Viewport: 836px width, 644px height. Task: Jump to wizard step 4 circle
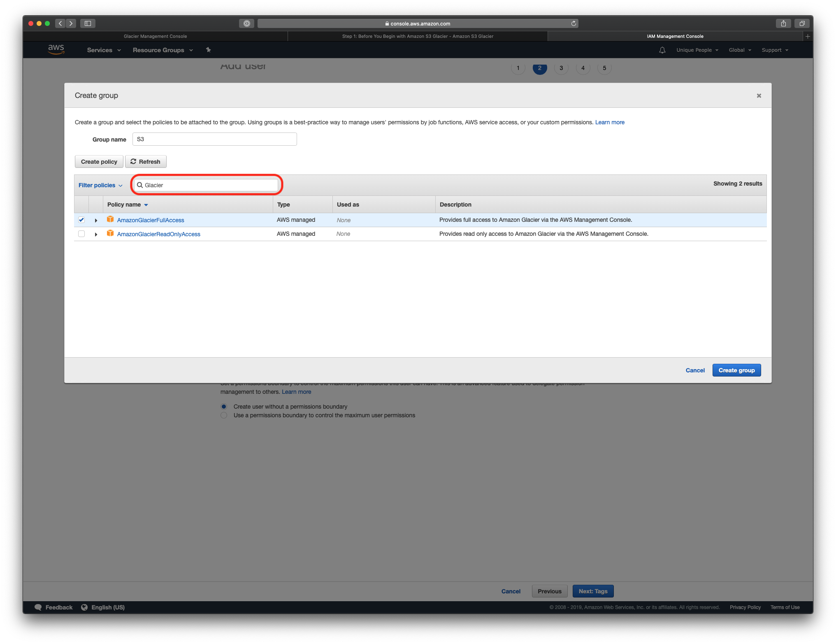click(x=583, y=68)
